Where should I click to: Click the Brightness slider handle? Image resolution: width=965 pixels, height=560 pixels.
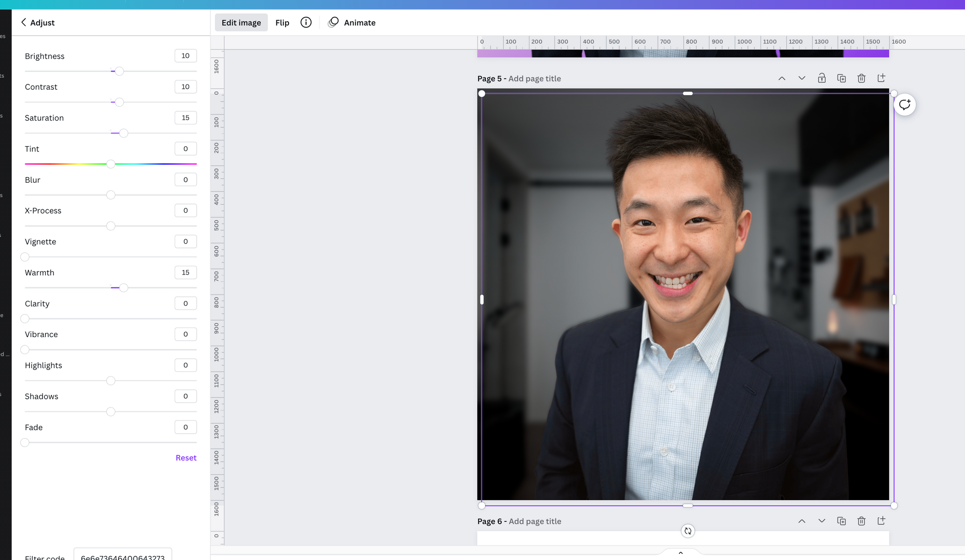119,71
